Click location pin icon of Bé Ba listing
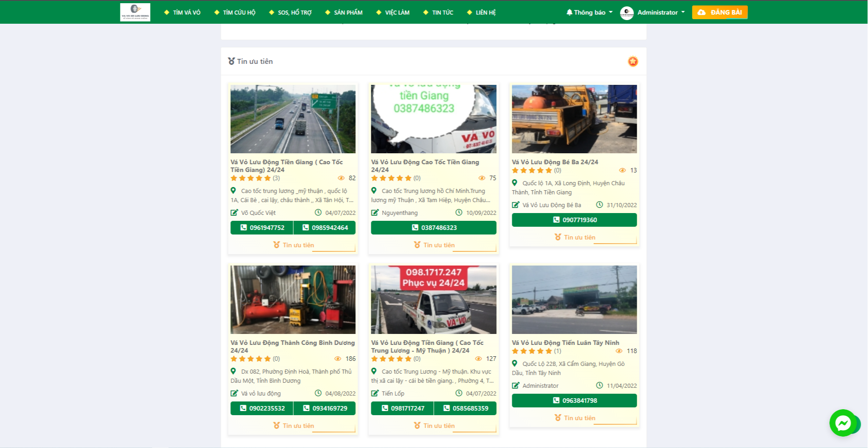The height and width of the screenshot is (448, 868). [515, 183]
